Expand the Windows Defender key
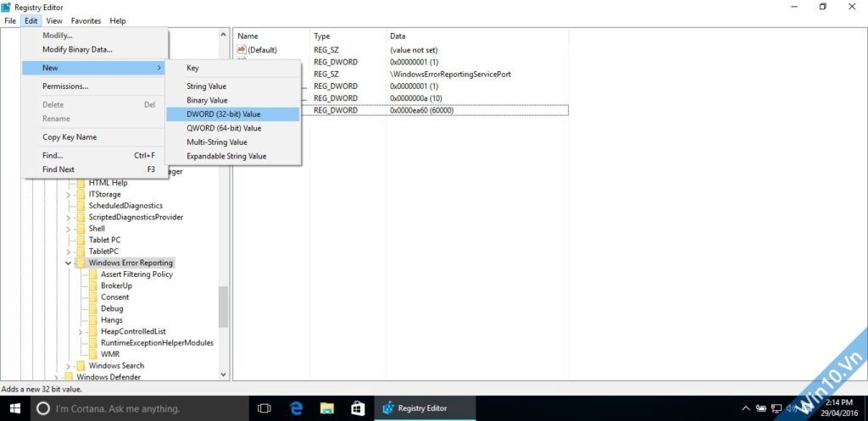This screenshot has height=421, width=868. 57,377
